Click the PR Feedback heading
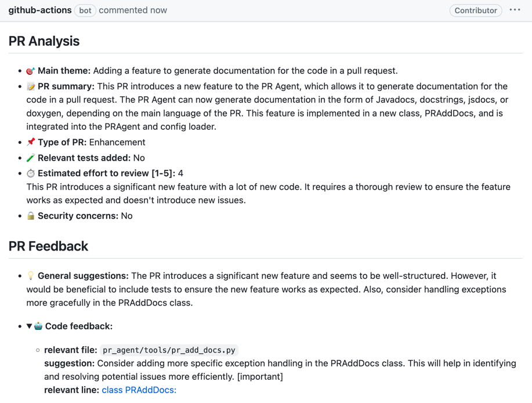 click(x=48, y=246)
